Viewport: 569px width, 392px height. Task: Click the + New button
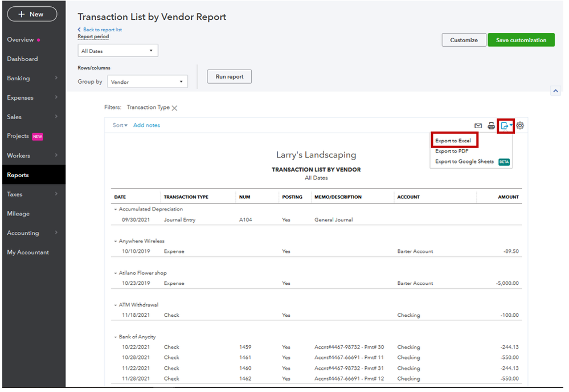[32, 14]
